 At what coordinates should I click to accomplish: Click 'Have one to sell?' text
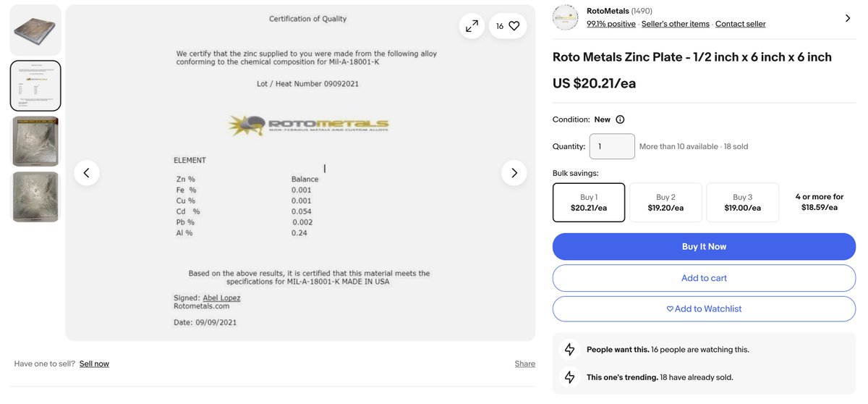click(45, 363)
